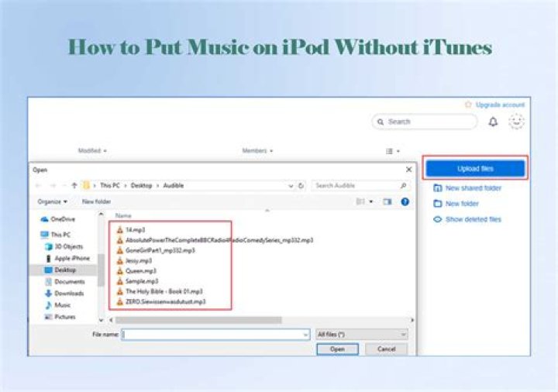This screenshot has height=392, width=558.
Task: Open the Organize menu
Action: [x=53, y=201]
